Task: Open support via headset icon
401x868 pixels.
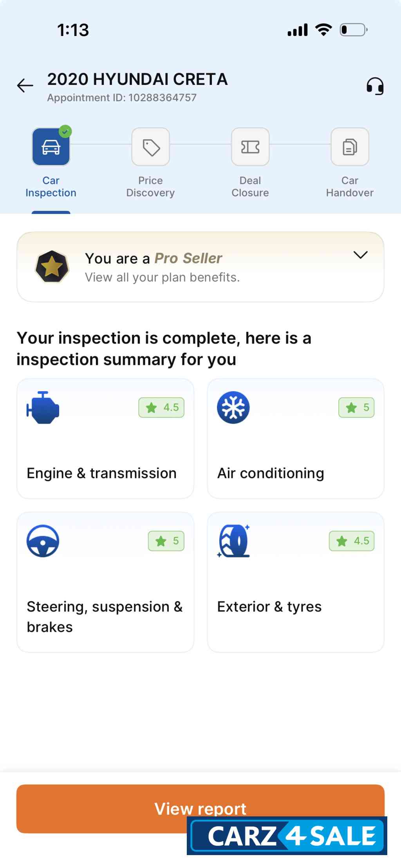Action: click(x=375, y=86)
